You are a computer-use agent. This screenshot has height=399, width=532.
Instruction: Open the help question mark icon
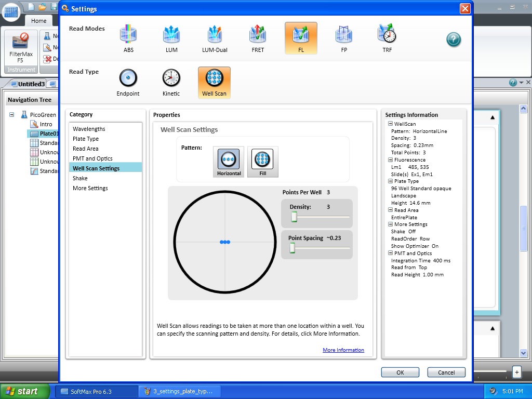pyautogui.click(x=454, y=39)
